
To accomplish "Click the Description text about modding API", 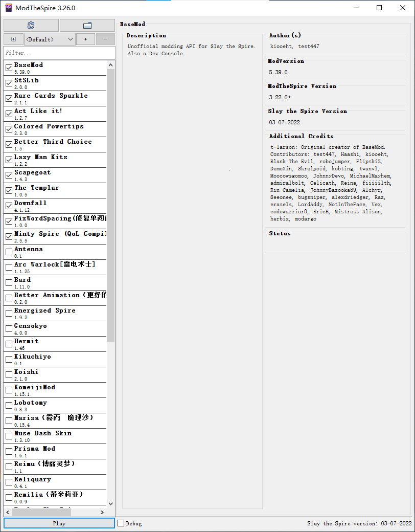I will coord(192,50).
